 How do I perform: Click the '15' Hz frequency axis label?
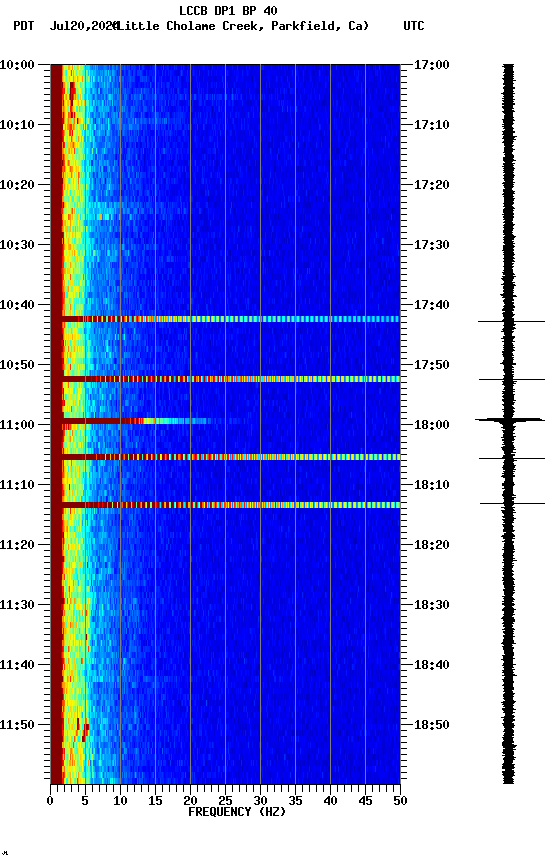(155, 801)
